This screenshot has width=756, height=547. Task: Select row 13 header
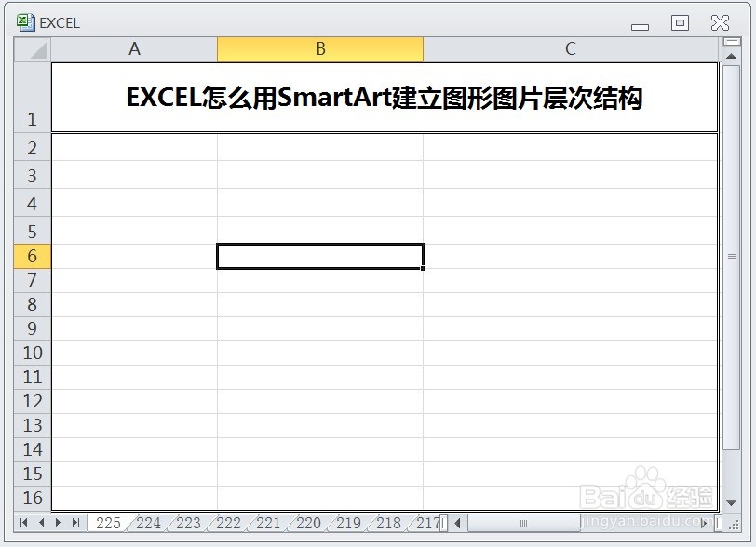(x=33, y=425)
